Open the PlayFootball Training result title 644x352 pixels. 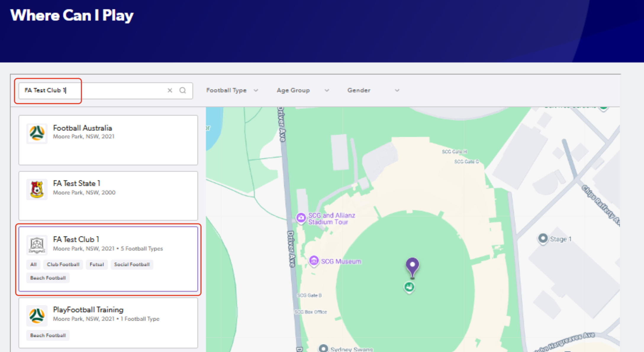pos(88,310)
